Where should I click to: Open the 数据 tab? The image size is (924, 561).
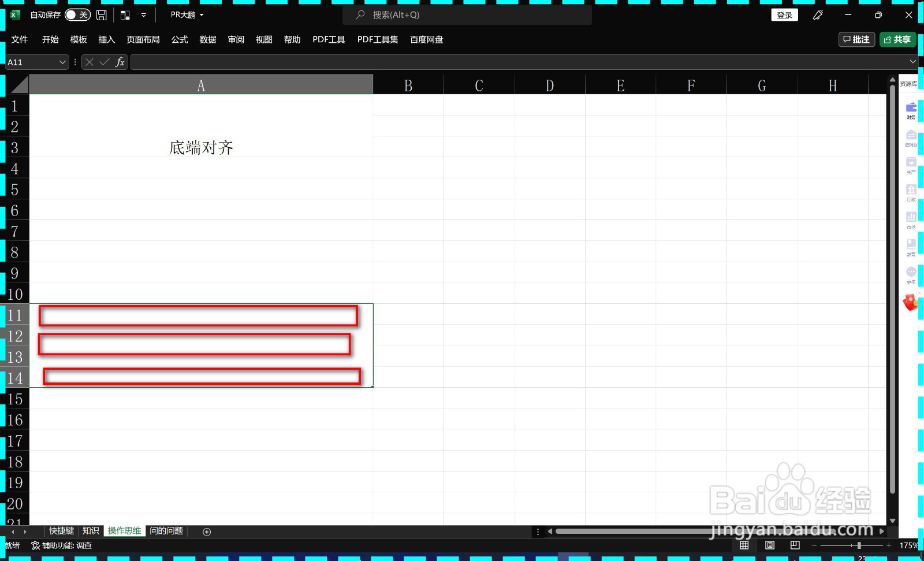coord(208,39)
